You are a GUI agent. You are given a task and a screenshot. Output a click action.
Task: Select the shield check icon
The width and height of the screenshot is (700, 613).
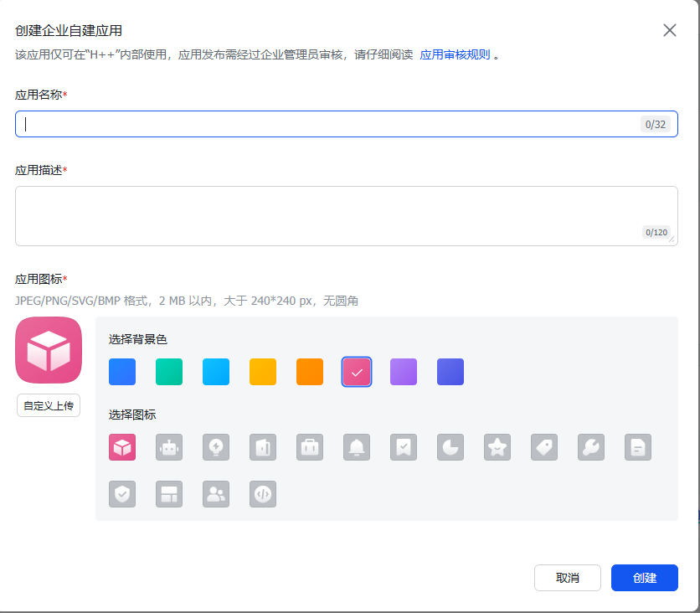click(x=122, y=494)
